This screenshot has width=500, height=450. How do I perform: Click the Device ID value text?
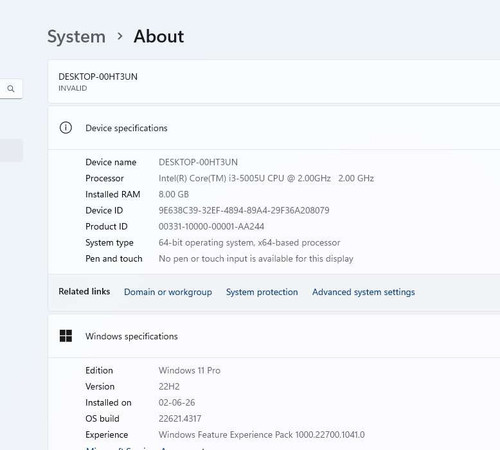(244, 211)
